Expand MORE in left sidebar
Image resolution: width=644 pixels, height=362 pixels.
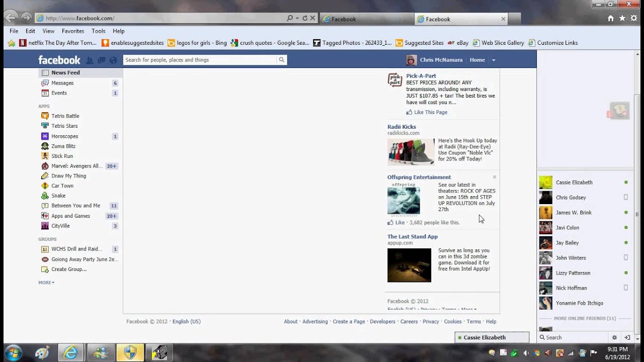[46, 283]
